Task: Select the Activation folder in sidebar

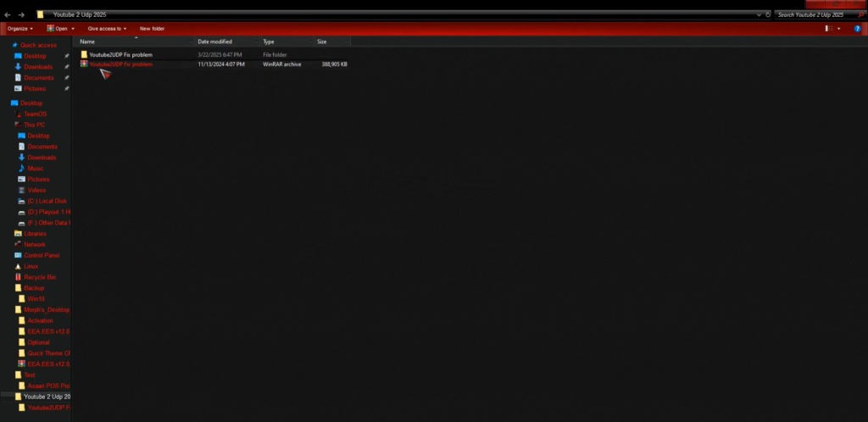Action: click(x=41, y=321)
